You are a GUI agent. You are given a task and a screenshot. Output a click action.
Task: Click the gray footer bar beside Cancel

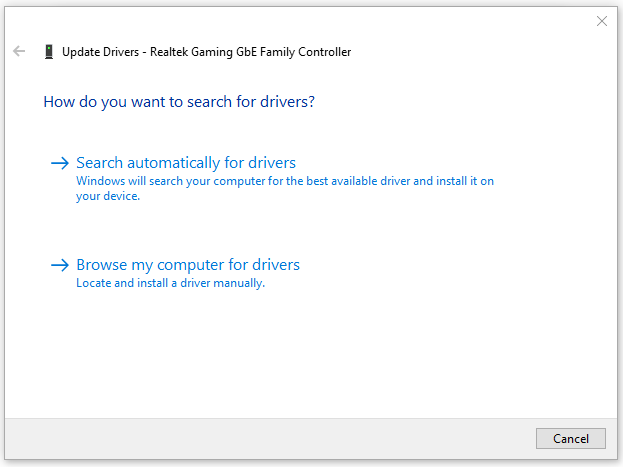pyautogui.click(x=270, y=438)
